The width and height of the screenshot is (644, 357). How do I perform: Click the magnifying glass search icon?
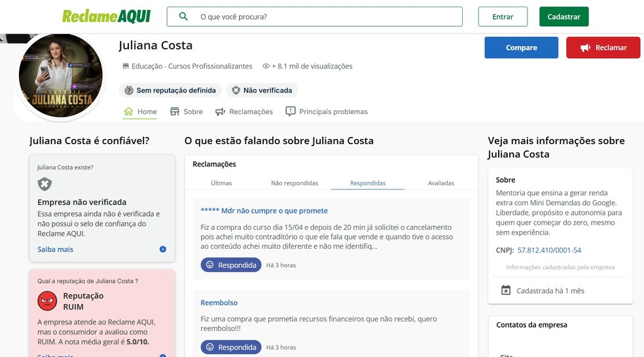(184, 16)
